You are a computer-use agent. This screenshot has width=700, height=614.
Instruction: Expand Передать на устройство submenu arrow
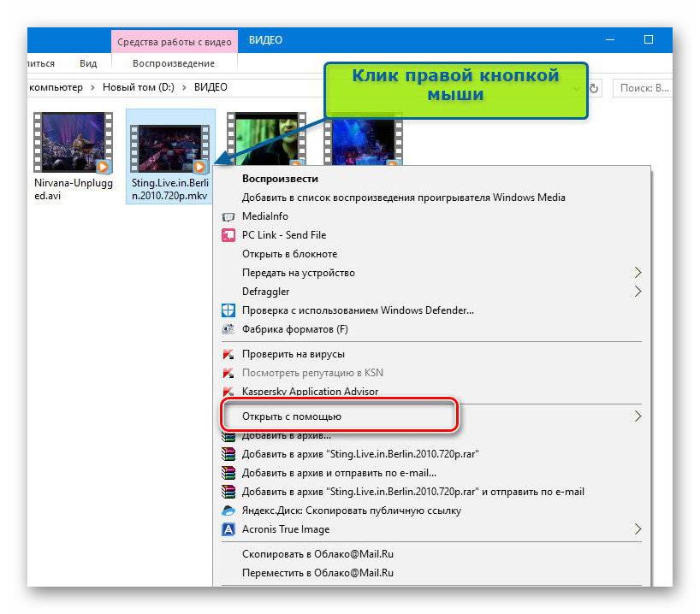coord(638,273)
